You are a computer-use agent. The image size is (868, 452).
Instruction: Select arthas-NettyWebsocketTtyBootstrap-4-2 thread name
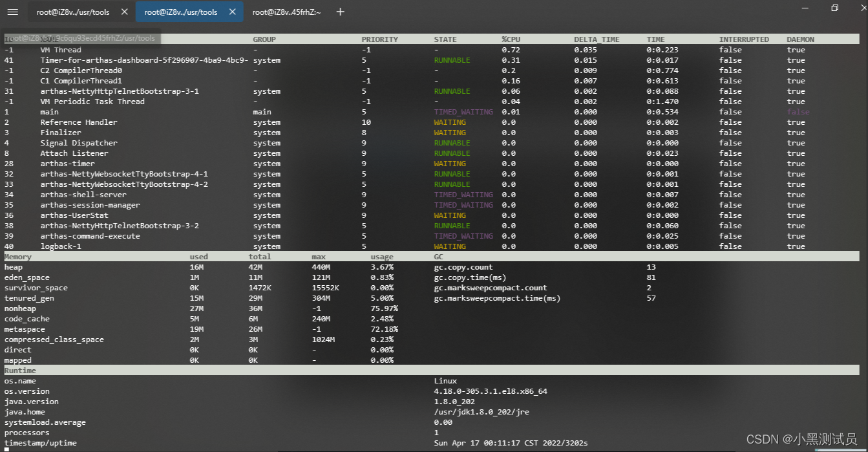(x=124, y=184)
